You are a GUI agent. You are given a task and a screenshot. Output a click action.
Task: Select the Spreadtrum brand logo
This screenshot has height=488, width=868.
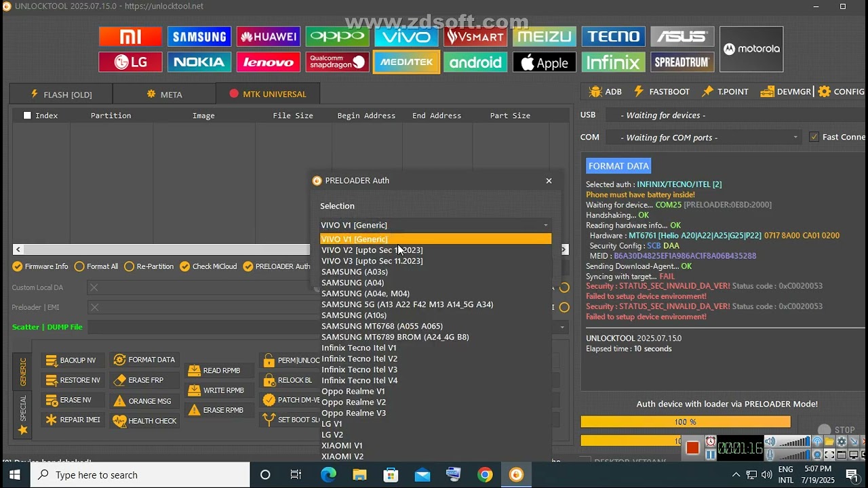click(x=682, y=62)
